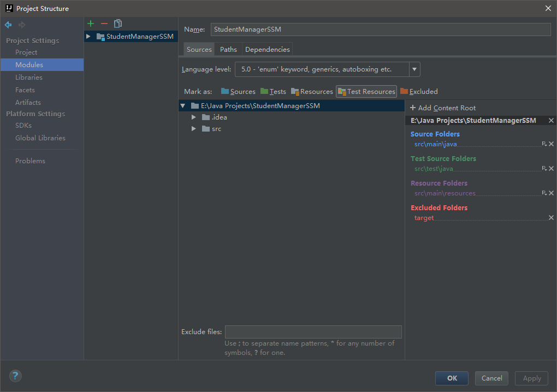557x392 pixels.
Task: Remove the src\main\java source folder
Action: [x=551, y=144]
